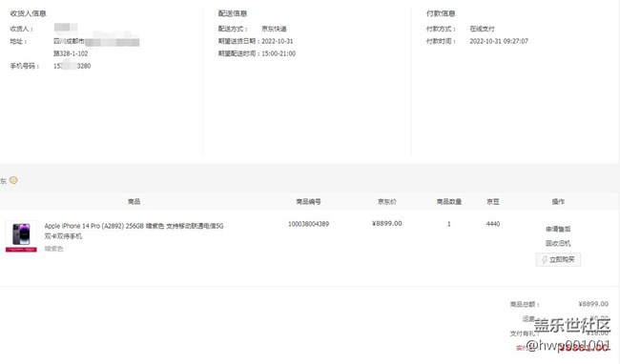Viewport: 620px width, 364px height.
Task: Click the 操作 column header
Action: pos(558,202)
